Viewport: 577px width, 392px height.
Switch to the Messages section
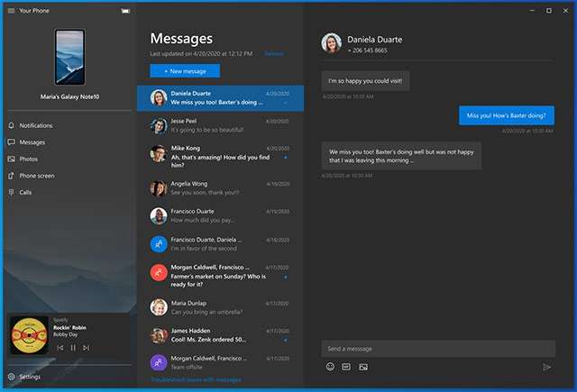point(69,142)
